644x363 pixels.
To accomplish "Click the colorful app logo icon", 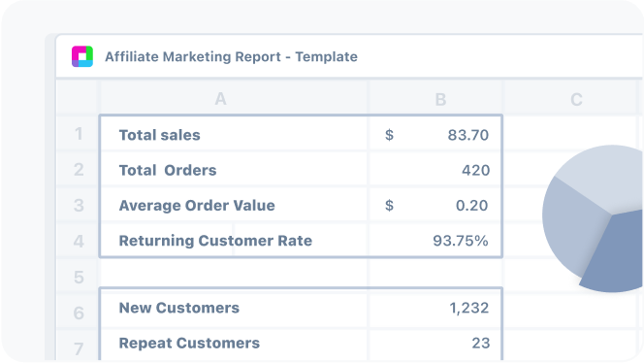I will coord(82,56).
